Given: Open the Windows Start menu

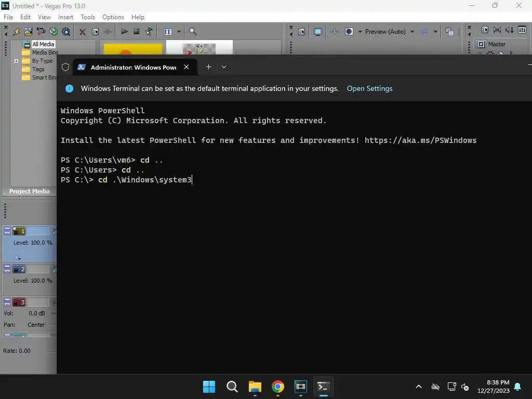Looking at the screenshot, I should click(x=209, y=387).
